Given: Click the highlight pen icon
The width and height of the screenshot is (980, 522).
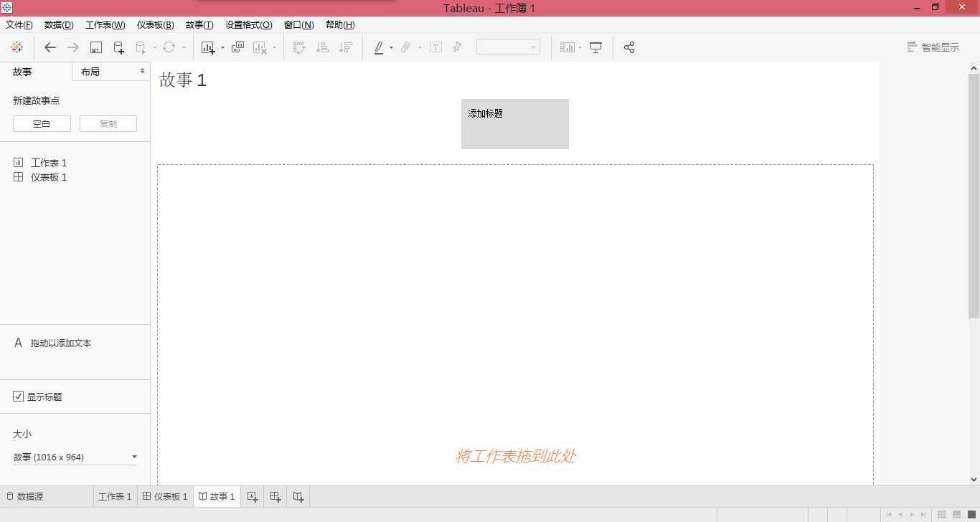Looking at the screenshot, I should pos(379,47).
